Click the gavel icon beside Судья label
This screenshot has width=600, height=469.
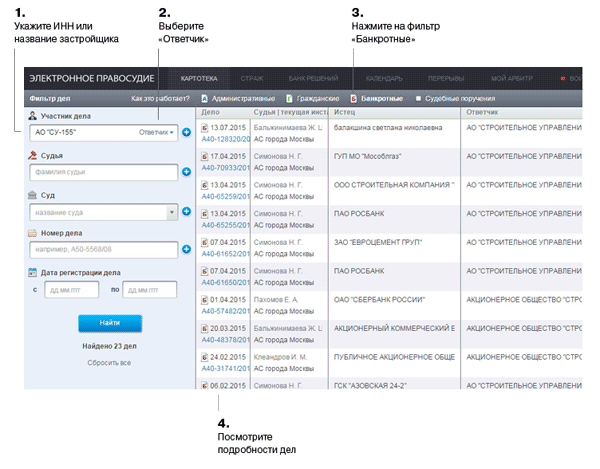[33, 155]
